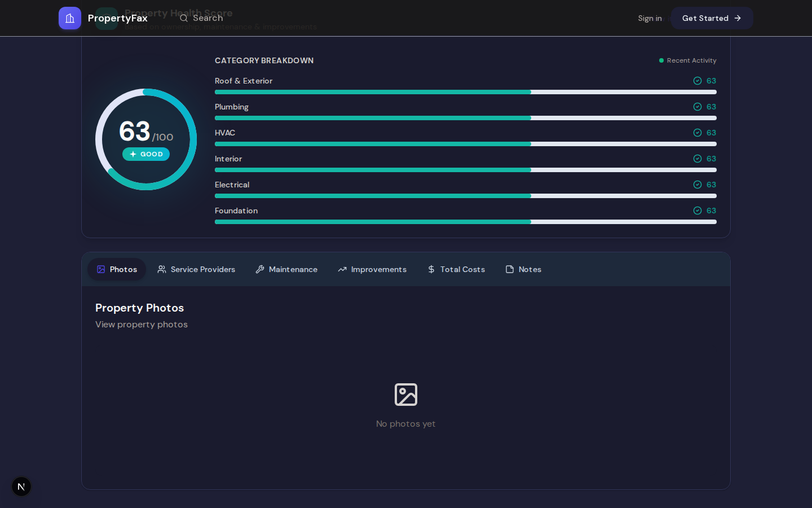Click inside the Search field
The height and width of the screenshot is (508, 812).
point(209,18)
